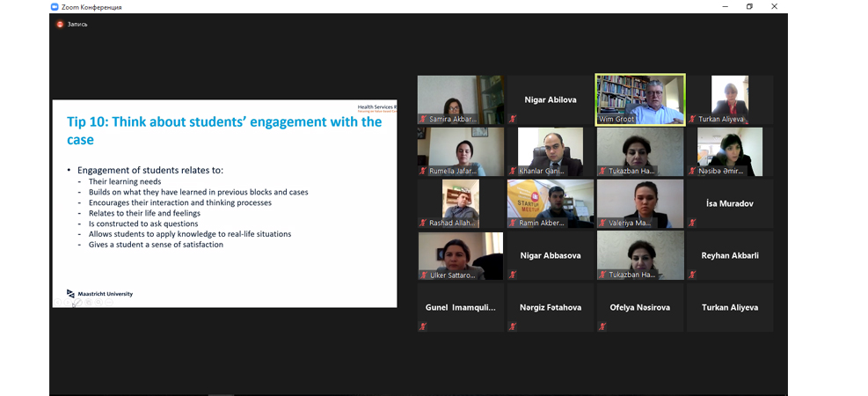Click the Maastricht University logo on slide
Viewport: 868px width, 396px height.
(x=99, y=294)
